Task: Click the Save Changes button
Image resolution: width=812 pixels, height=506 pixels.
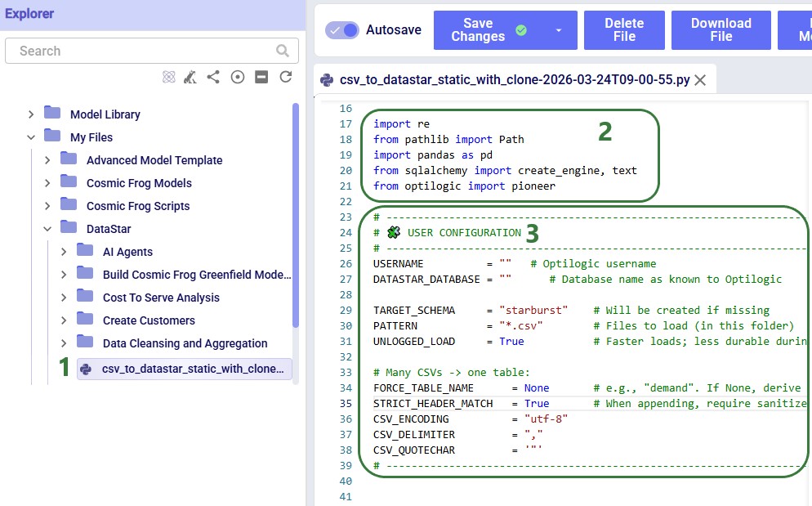Action: (477, 30)
